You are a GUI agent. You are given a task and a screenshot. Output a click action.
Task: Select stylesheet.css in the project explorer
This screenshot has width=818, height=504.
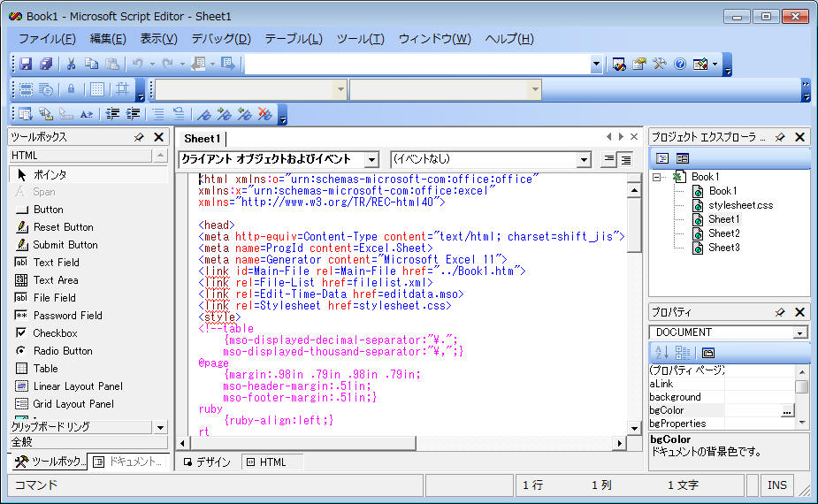coord(740,205)
